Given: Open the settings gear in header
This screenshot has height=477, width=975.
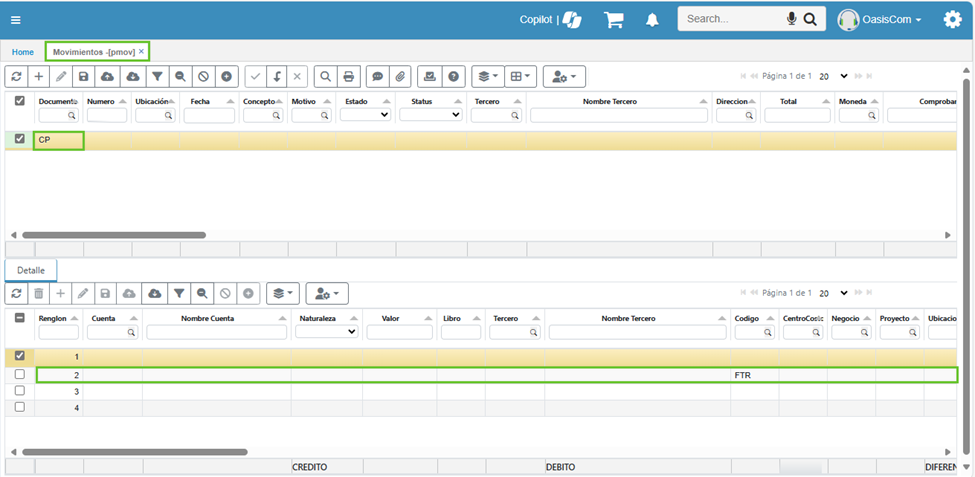Looking at the screenshot, I should (952, 19).
